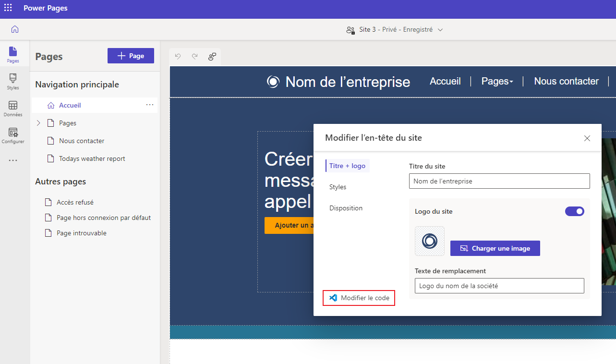The width and height of the screenshot is (616, 364).
Task: Click the apps grid icon in the top bar
Action: pos(8,8)
